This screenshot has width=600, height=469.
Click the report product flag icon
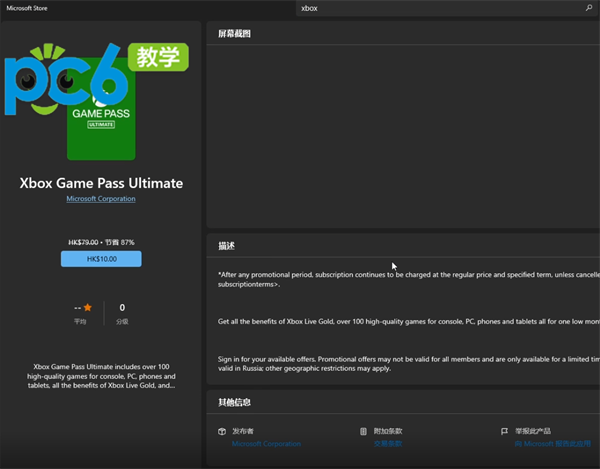[x=504, y=431]
